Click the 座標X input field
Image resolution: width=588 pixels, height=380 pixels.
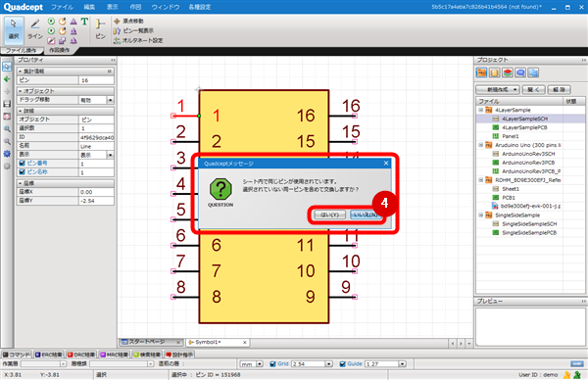pos(96,192)
